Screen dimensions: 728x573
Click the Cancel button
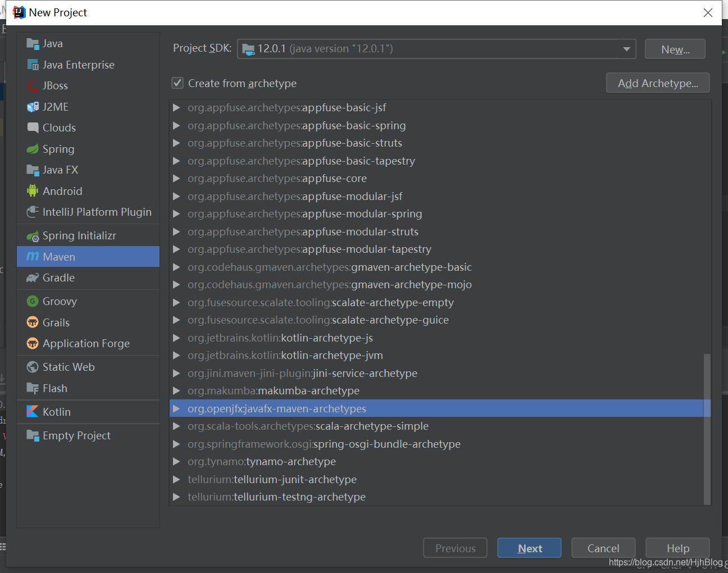[x=603, y=548]
